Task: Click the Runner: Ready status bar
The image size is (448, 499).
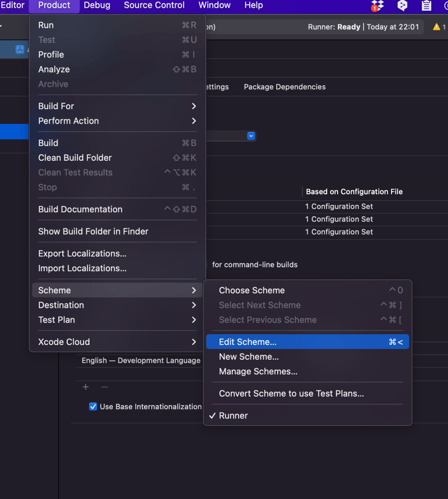Action: [x=363, y=27]
